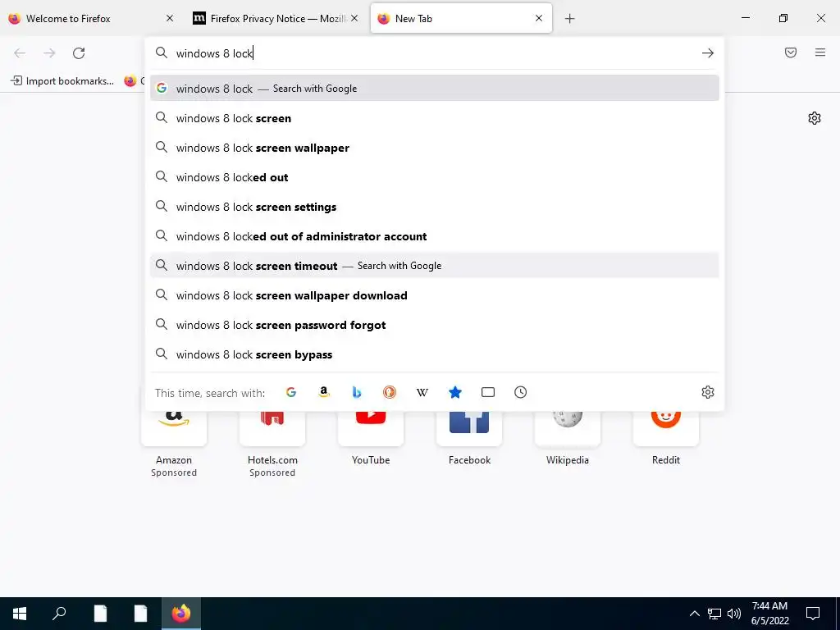Screen dimensions: 840x630
Task: Open search settings gear in dropdown
Action: tap(708, 392)
